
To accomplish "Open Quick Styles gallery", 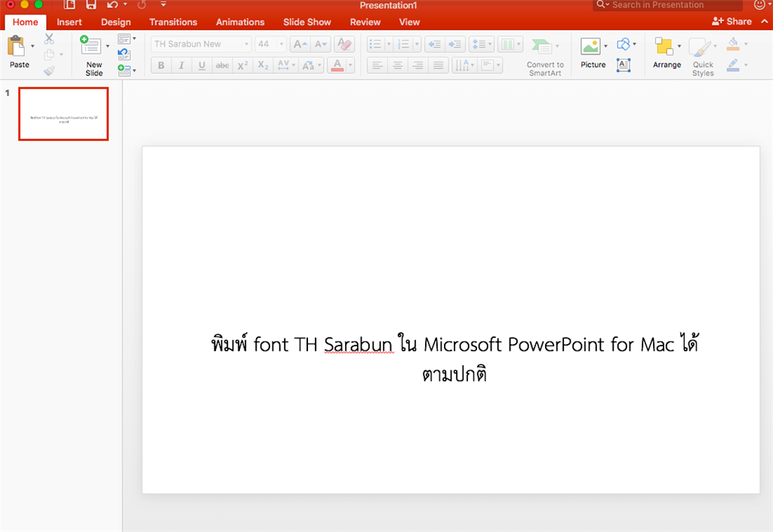I will (703, 57).
